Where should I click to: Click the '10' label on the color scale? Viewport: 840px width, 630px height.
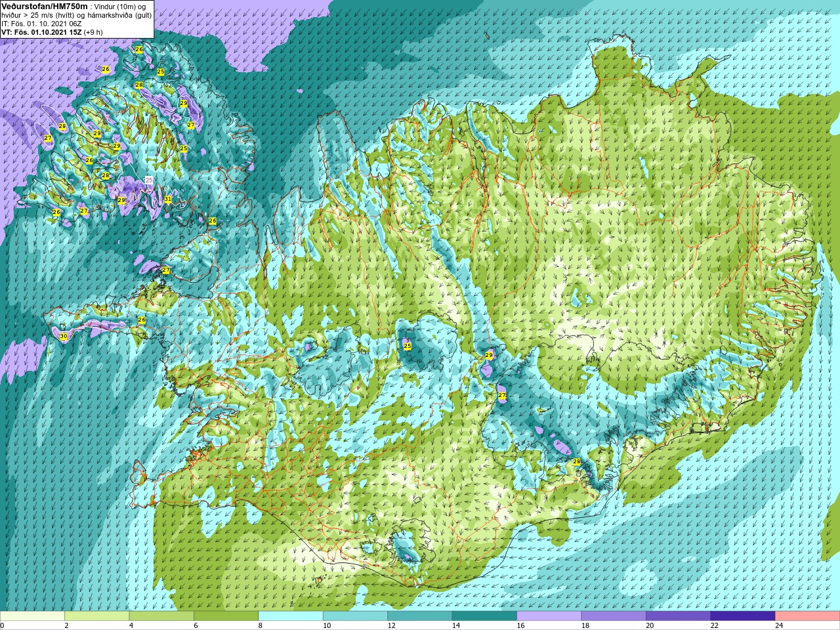[326, 625]
